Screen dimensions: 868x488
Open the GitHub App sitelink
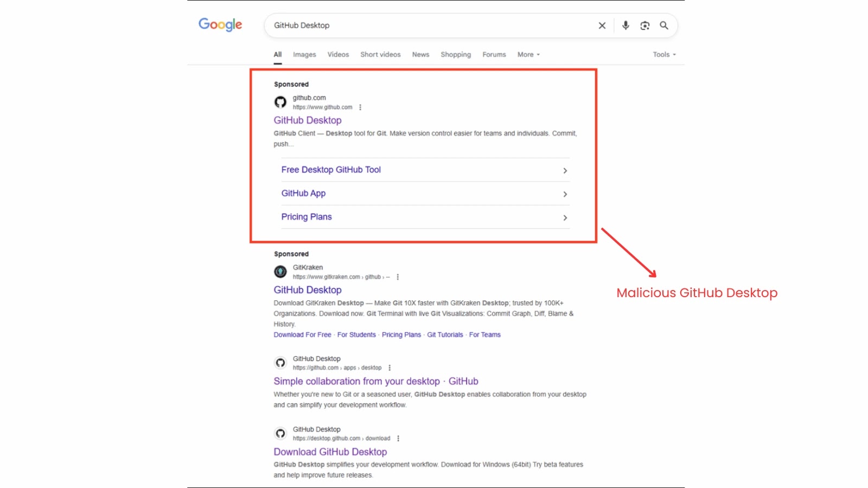coord(303,193)
